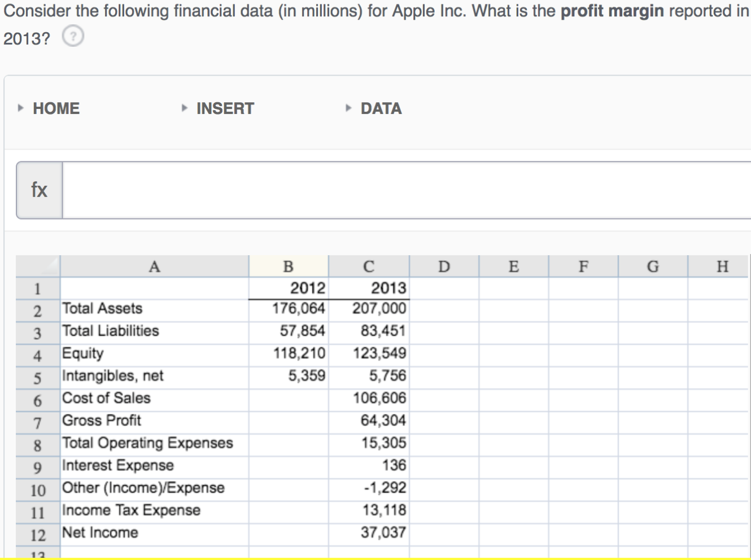
Task: Select row 6 header
Action: (38, 400)
